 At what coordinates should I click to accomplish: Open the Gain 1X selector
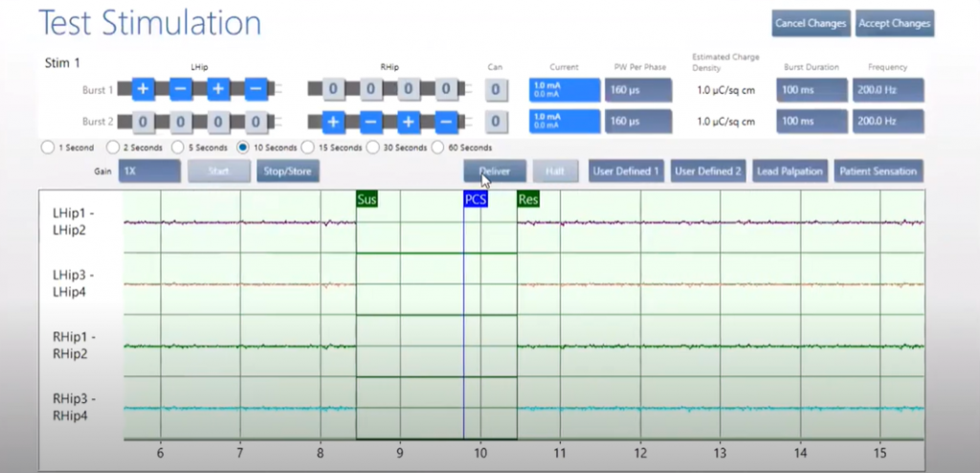tap(149, 171)
